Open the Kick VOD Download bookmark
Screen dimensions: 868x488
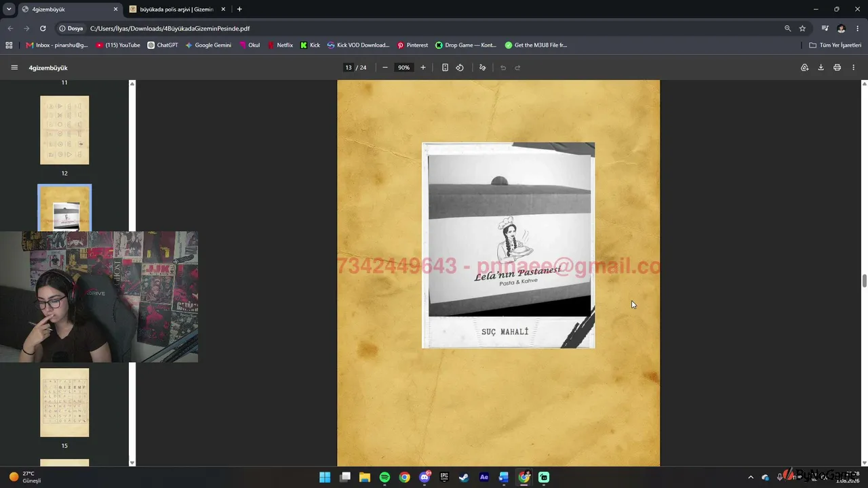[x=358, y=45]
